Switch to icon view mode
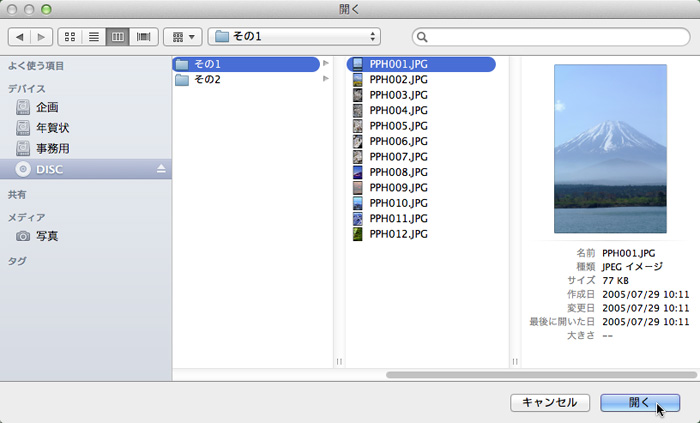The height and width of the screenshot is (423, 700). tap(71, 37)
